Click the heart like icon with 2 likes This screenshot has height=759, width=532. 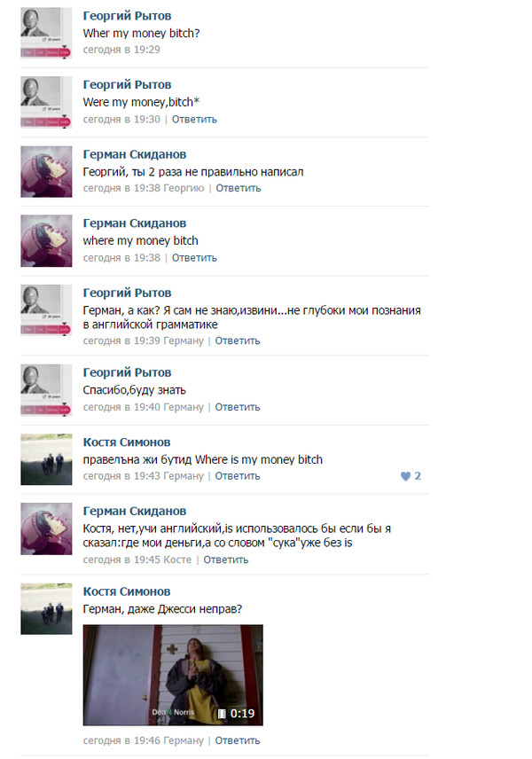coord(405,476)
